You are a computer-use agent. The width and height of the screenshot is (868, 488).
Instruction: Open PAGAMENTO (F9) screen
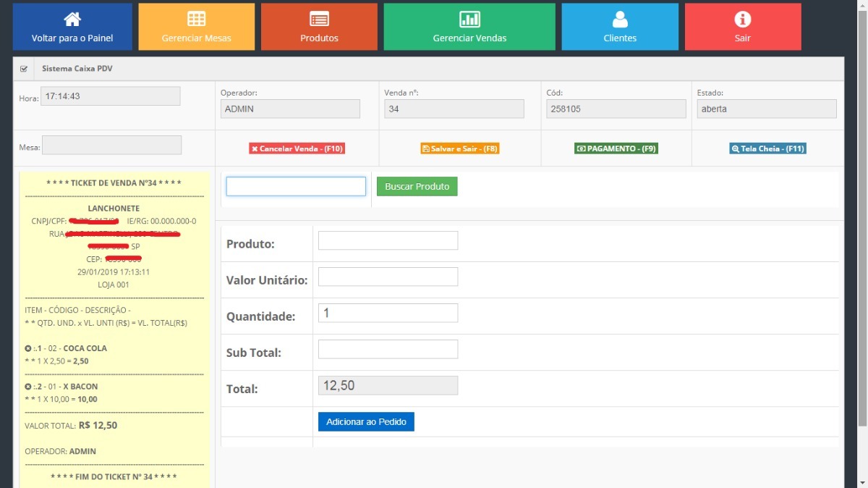(x=616, y=148)
